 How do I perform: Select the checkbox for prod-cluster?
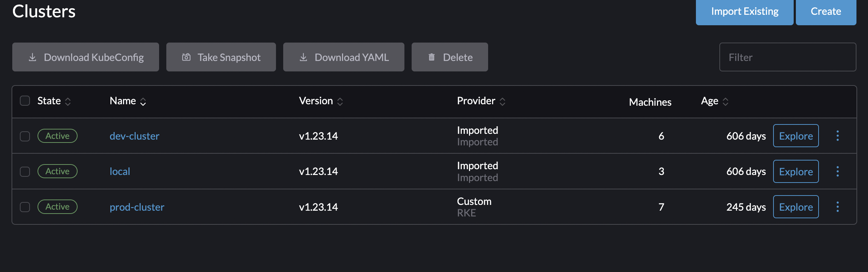pyautogui.click(x=25, y=207)
